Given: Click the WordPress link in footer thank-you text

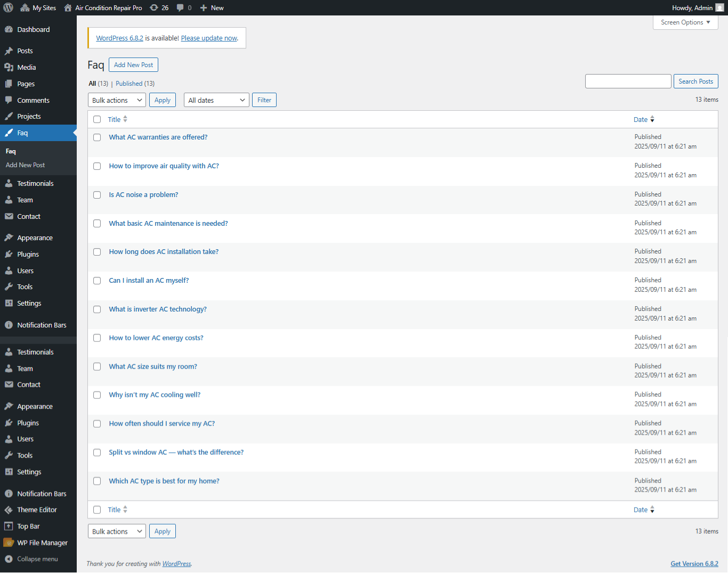Looking at the screenshot, I should click(176, 563).
